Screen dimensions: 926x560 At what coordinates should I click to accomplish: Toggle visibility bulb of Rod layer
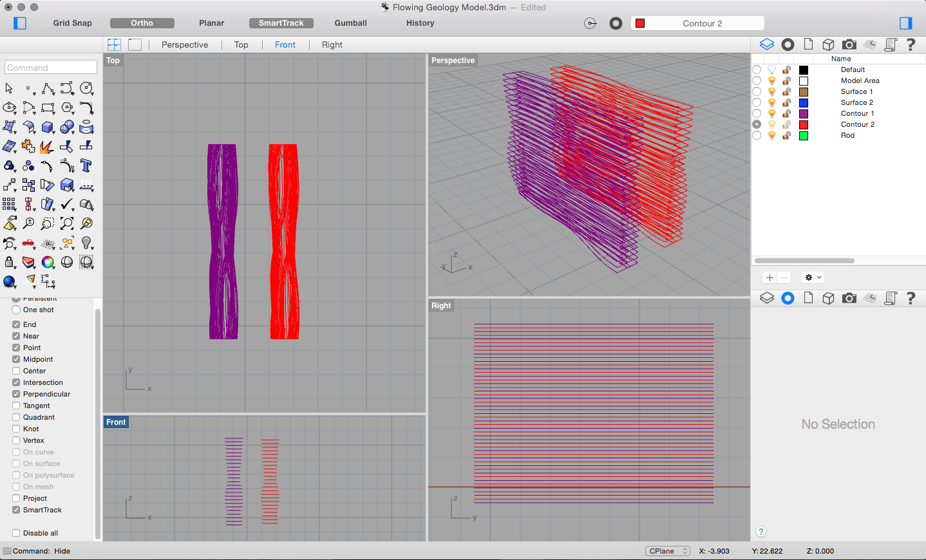point(771,135)
